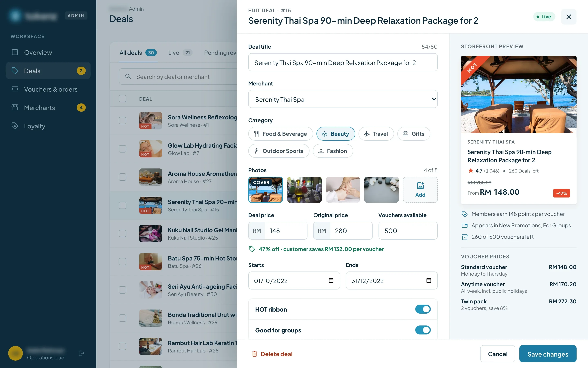This screenshot has width=588, height=368.
Task: Click Save changes button
Action: click(548, 354)
